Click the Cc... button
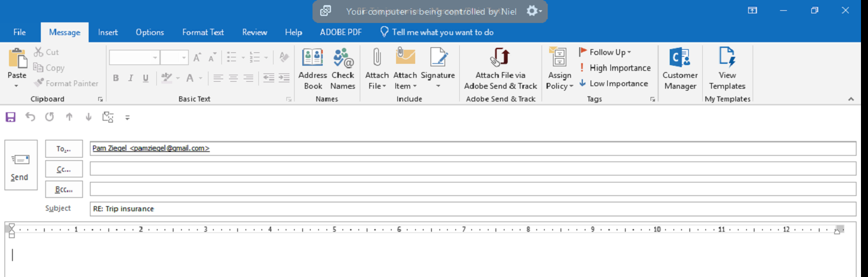The image size is (868, 277). pos(64,169)
